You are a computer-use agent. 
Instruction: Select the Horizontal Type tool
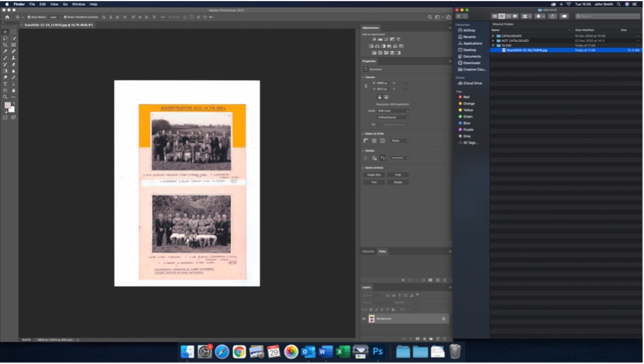(5, 84)
